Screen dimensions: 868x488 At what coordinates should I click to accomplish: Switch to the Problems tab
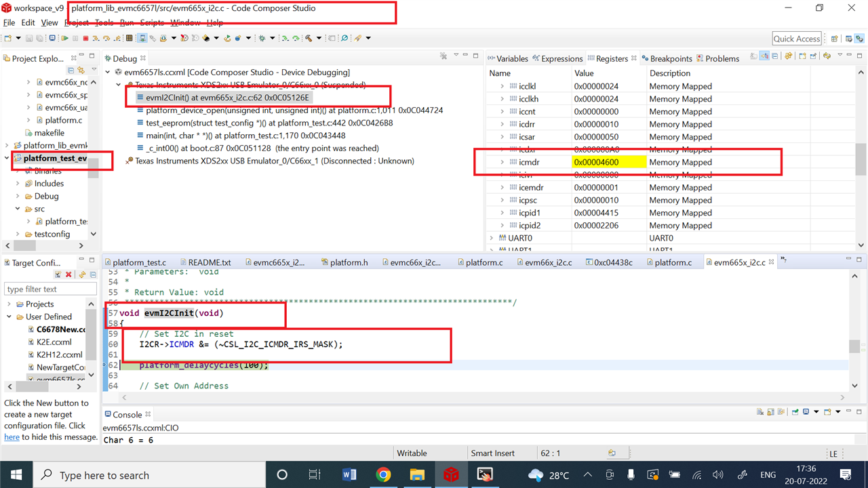pyautogui.click(x=717, y=59)
